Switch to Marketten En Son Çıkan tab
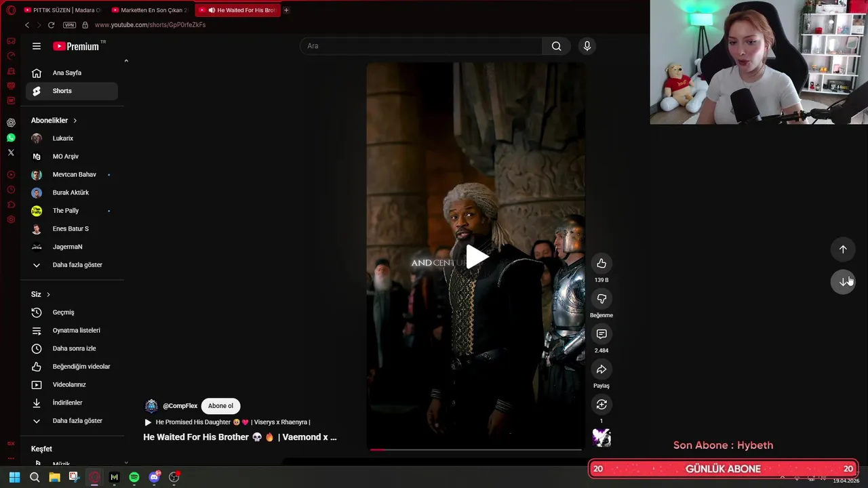868x488 pixels. tap(149, 10)
